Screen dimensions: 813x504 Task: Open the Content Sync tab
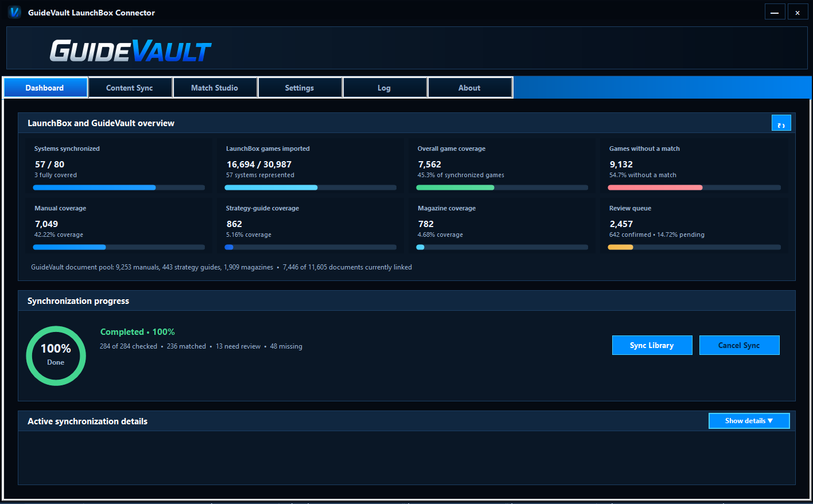coord(130,88)
